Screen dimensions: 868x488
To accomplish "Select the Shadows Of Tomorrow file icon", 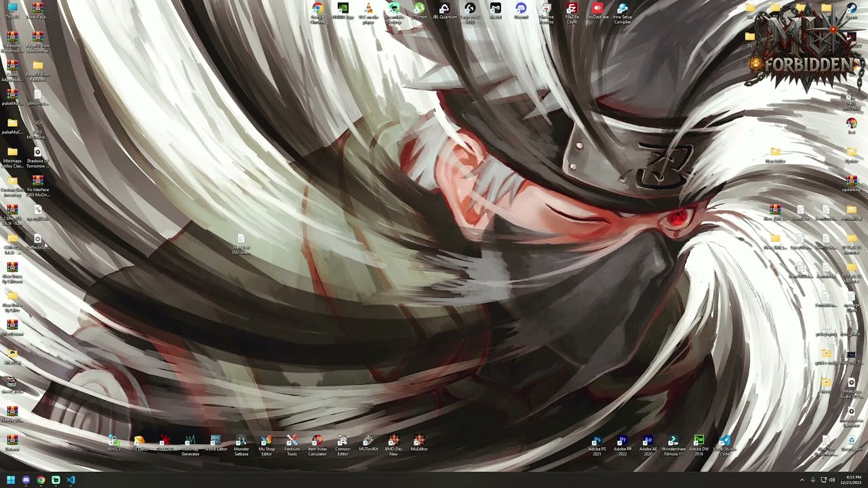I will [x=37, y=159].
